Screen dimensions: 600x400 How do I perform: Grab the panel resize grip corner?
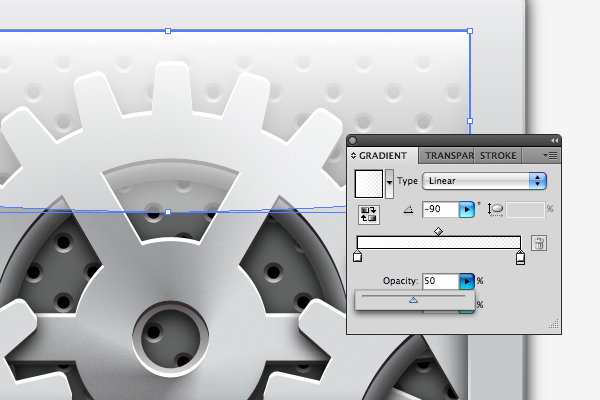(x=554, y=325)
